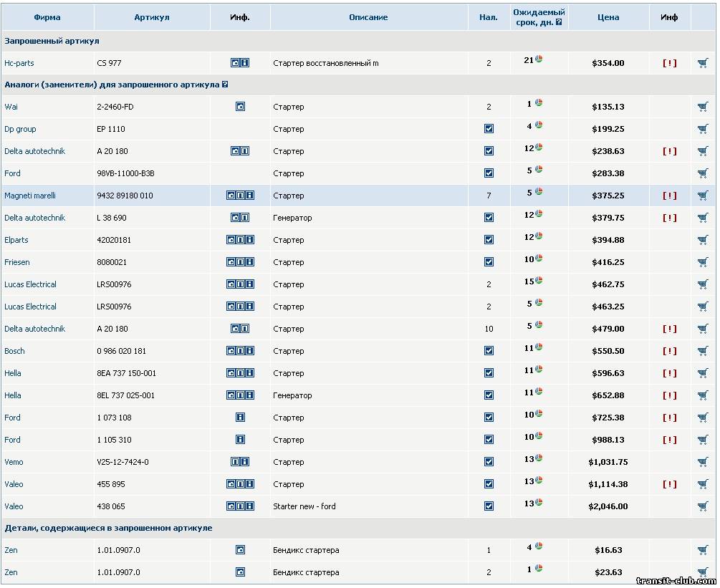Open the Friesen firm link
720x588 pixels.
click(x=17, y=262)
